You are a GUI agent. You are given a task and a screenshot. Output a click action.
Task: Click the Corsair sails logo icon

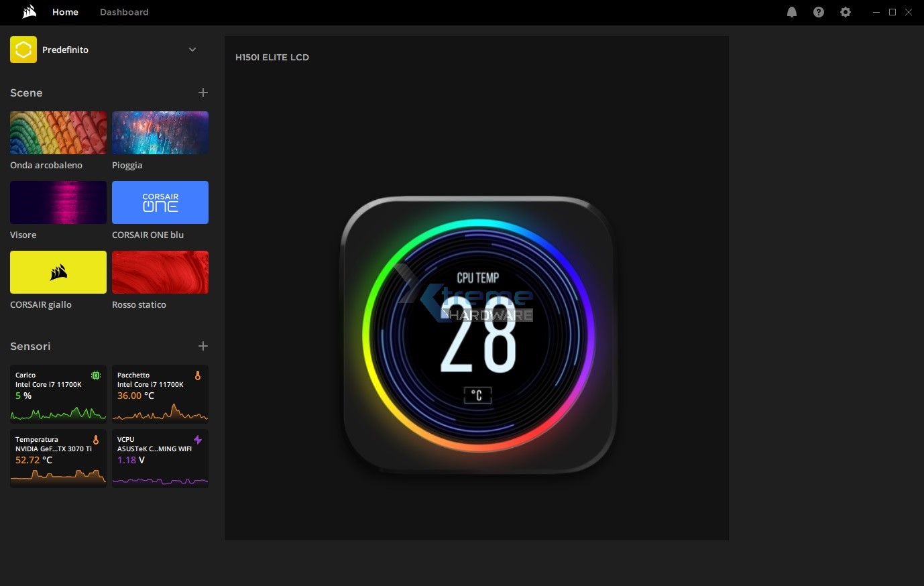[x=29, y=11]
